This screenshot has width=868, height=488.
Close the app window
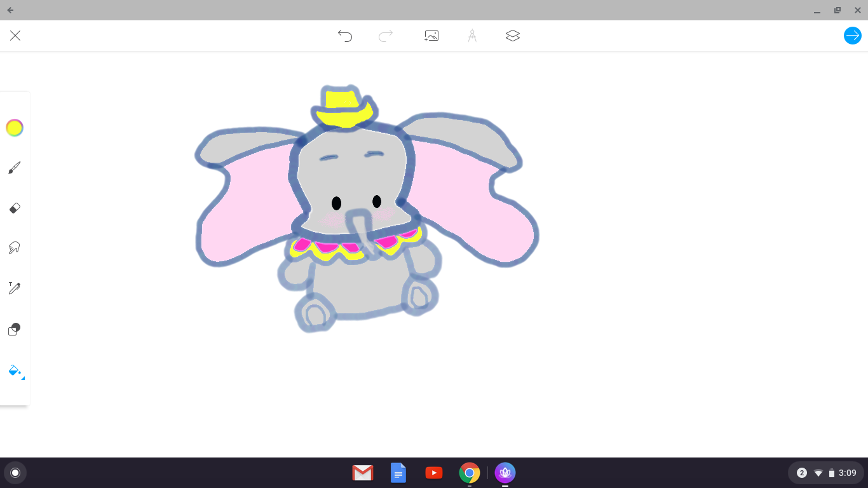(x=858, y=10)
